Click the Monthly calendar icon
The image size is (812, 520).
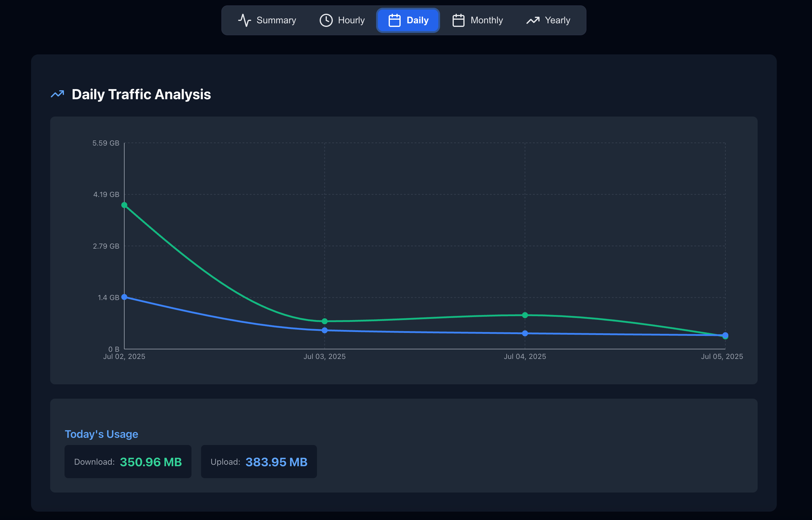458,20
